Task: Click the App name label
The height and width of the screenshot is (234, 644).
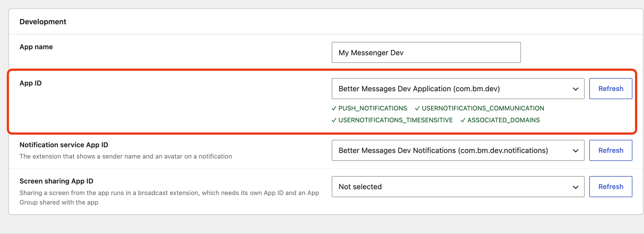Action: 36,47
